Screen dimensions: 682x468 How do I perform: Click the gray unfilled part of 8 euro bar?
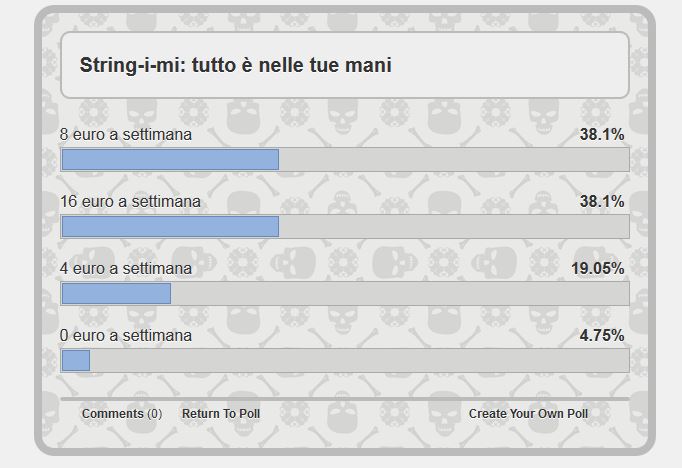[453, 160]
